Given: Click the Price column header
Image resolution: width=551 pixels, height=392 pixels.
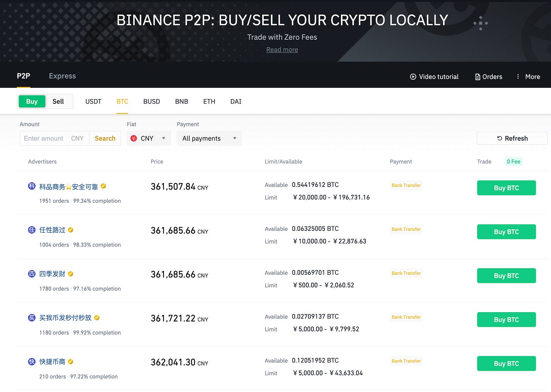Looking at the screenshot, I should tap(157, 162).
